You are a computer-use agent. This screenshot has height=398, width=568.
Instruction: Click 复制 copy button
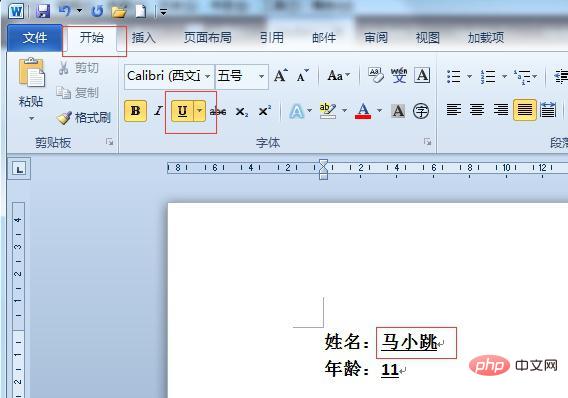point(78,93)
